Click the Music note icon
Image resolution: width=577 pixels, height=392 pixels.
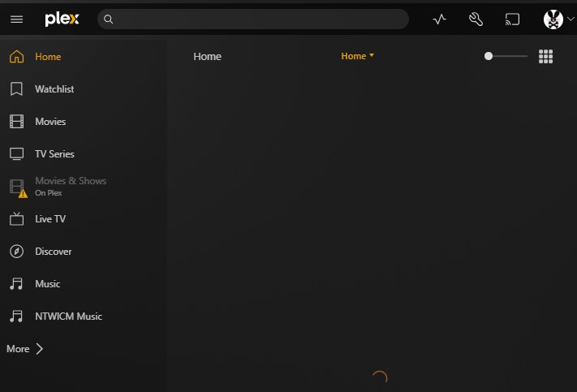point(16,284)
